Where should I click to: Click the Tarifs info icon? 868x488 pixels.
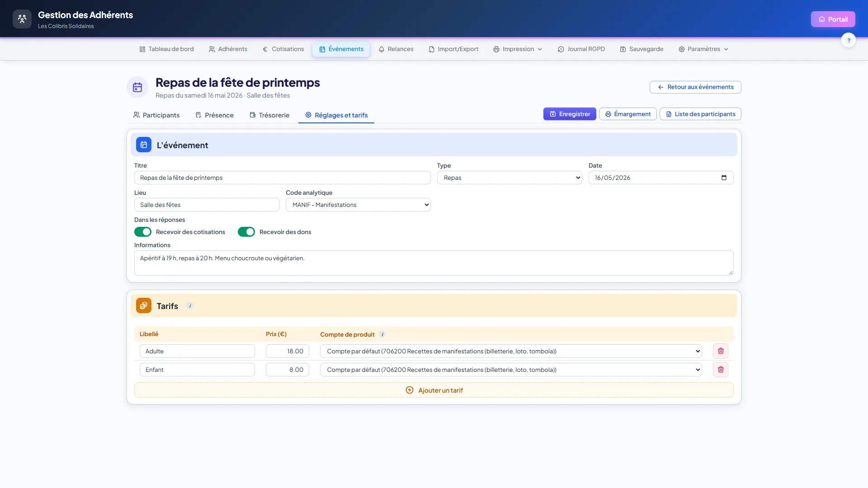coord(190,306)
